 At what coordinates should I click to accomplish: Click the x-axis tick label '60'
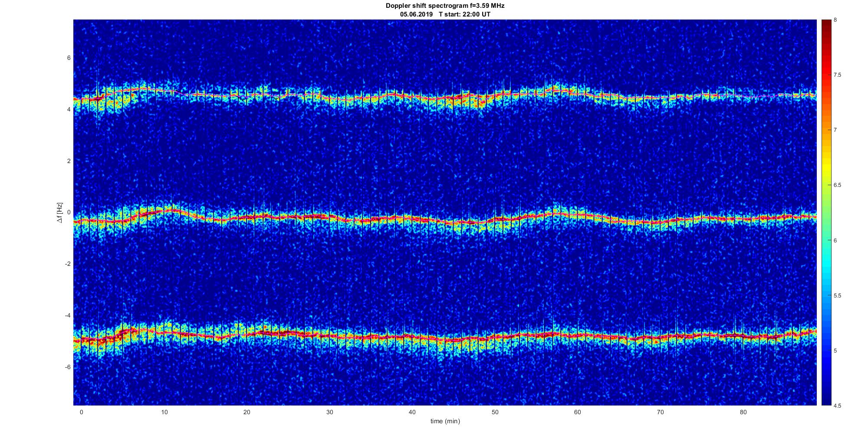(578, 412)
